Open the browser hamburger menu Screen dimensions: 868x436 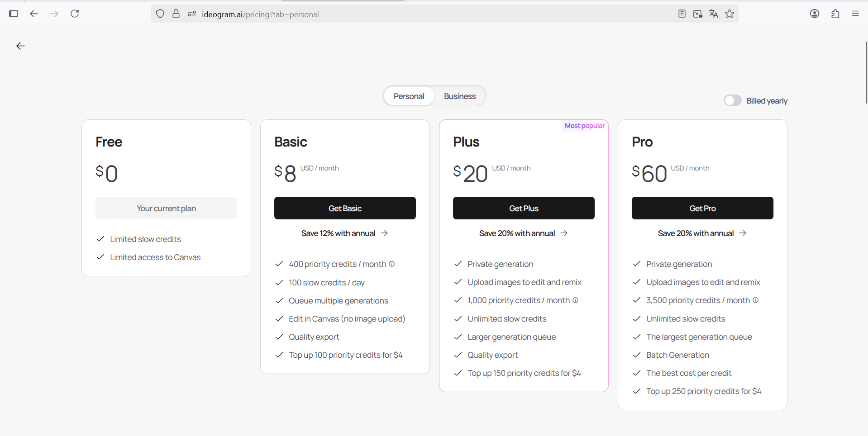point(855,14)
